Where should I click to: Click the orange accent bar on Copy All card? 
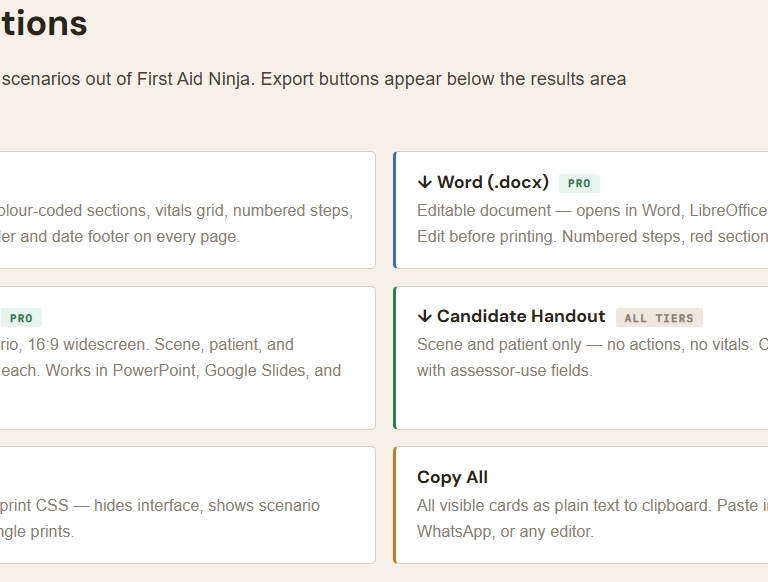[x=395, y=505]
